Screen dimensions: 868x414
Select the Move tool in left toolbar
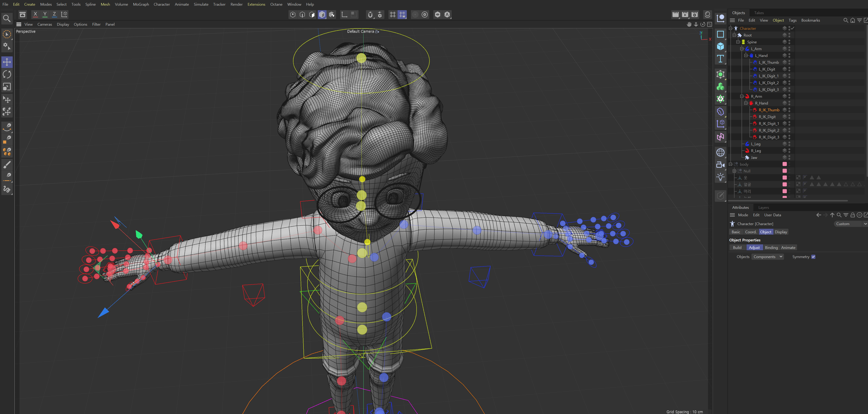coord(7,62)
